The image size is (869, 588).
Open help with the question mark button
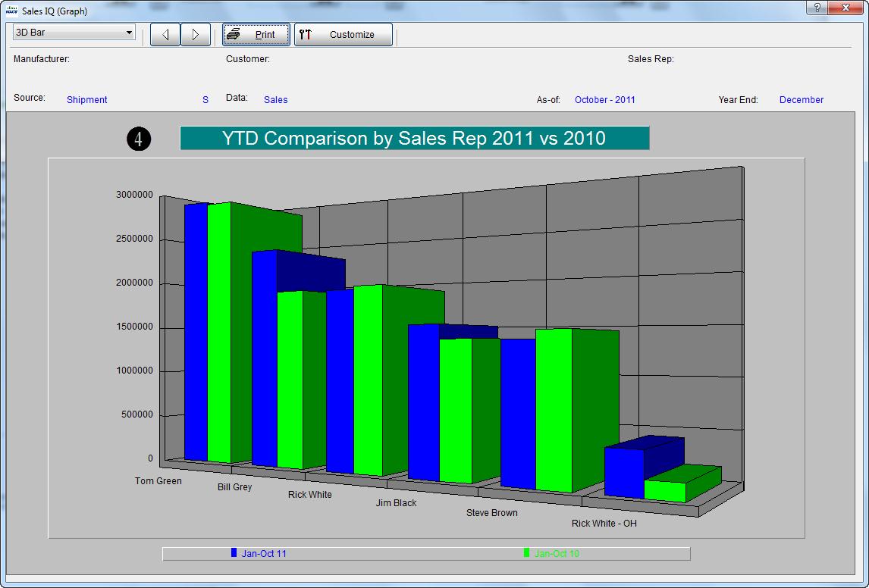click(x=817, y=8)
